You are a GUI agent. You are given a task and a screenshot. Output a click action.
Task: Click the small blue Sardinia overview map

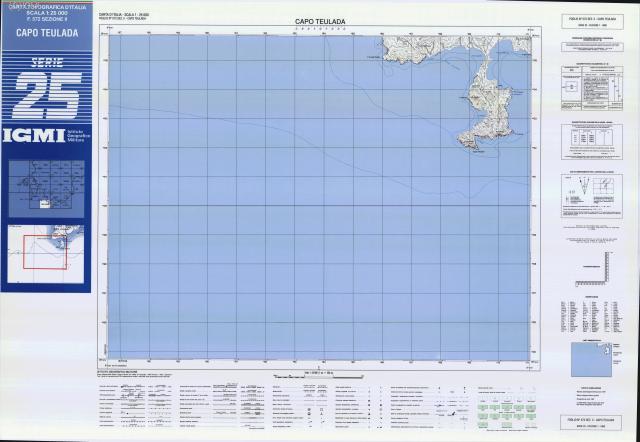point(591,360)
